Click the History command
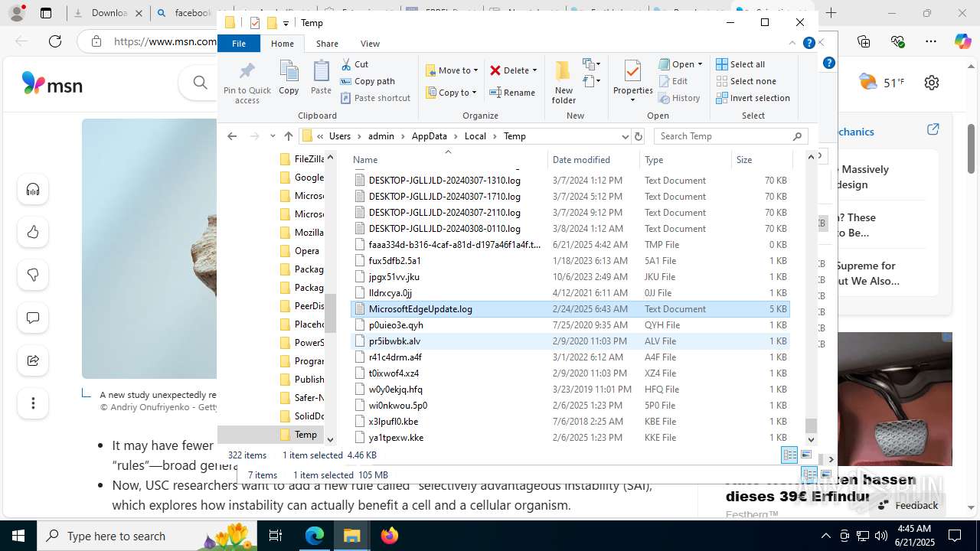 (679, 98)
